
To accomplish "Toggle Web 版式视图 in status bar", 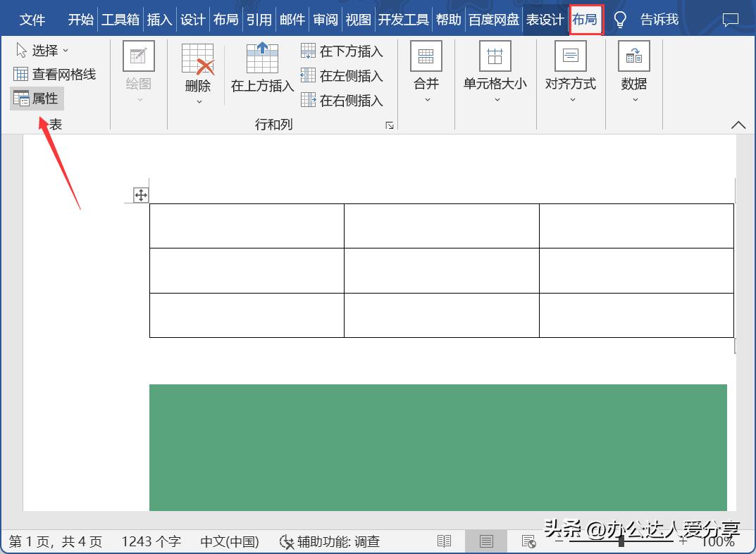I will (528, 541).
